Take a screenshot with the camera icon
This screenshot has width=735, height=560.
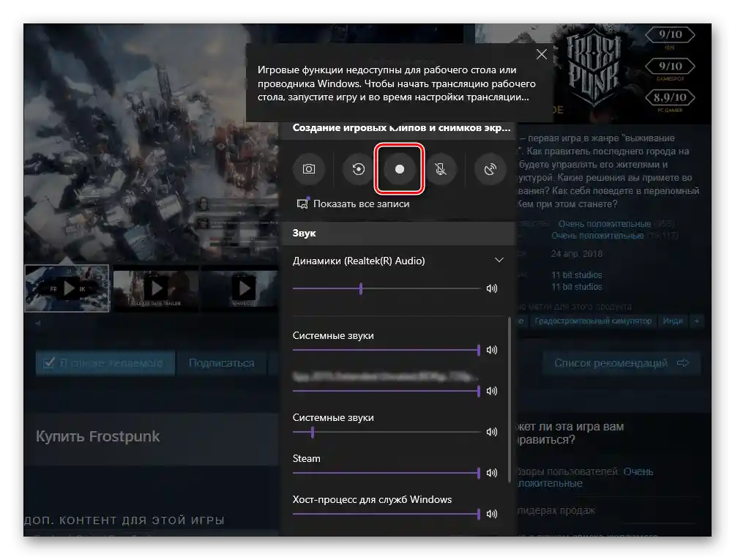coord(308,169)
